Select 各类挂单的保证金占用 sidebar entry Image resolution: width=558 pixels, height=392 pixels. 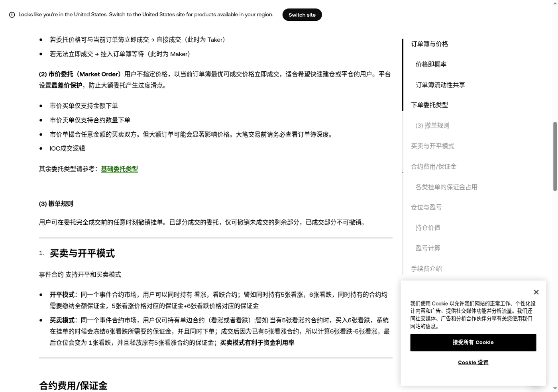coord(446,187)
